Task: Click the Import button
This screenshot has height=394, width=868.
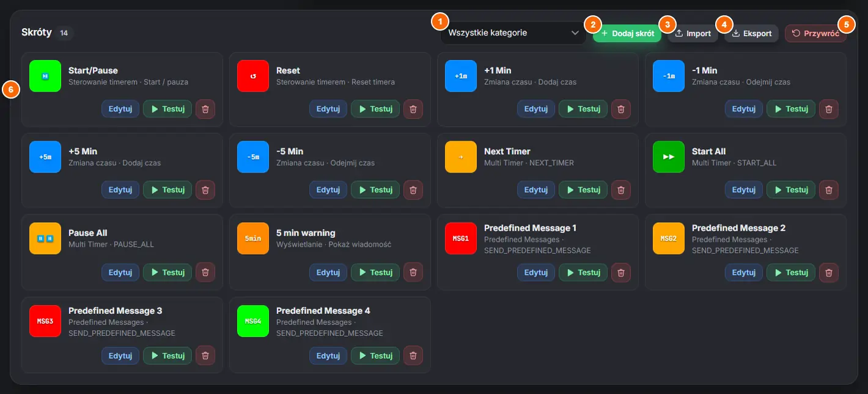Action: click(x=693, y=34)
